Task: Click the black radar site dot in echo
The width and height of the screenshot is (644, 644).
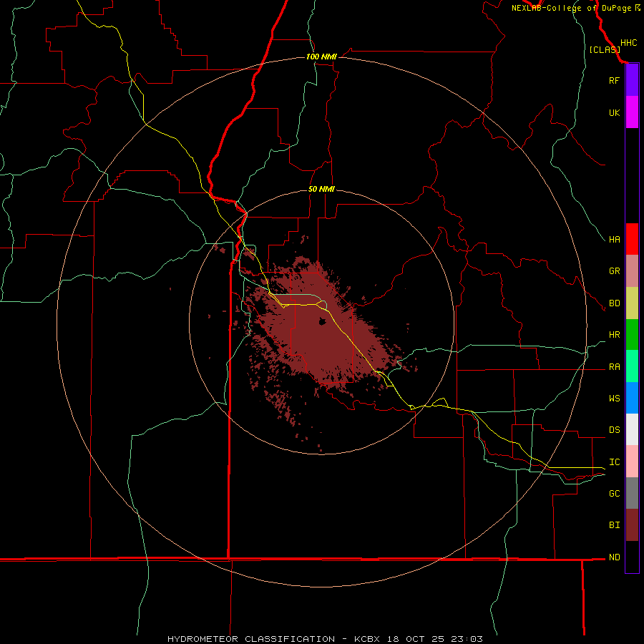Action: coord(323,321)
